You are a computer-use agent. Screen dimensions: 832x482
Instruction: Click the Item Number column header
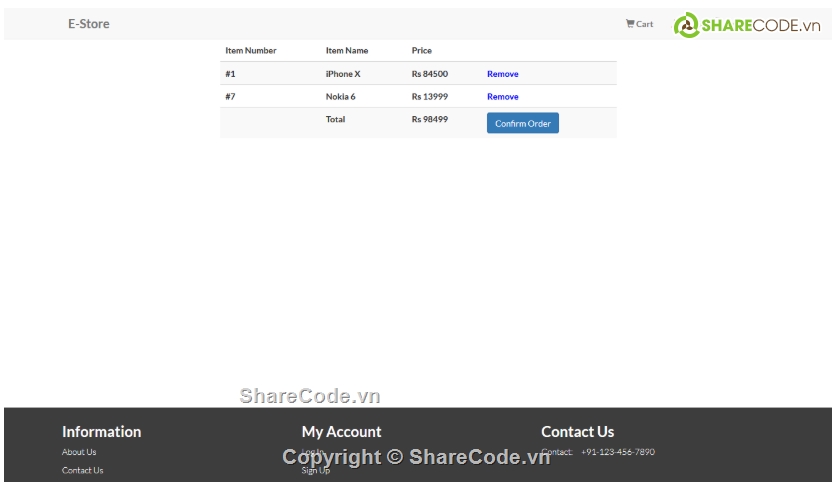pyautogui.click(x=250, y=50)
